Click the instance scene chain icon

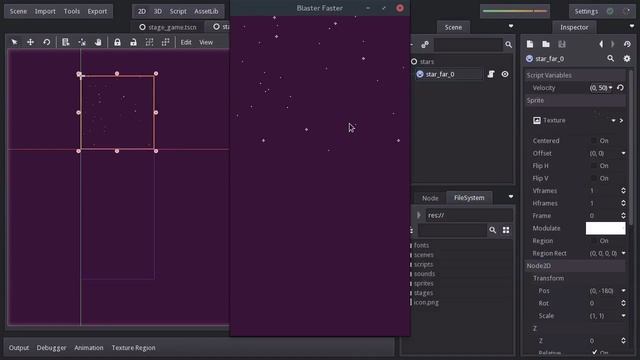(425, 44)
